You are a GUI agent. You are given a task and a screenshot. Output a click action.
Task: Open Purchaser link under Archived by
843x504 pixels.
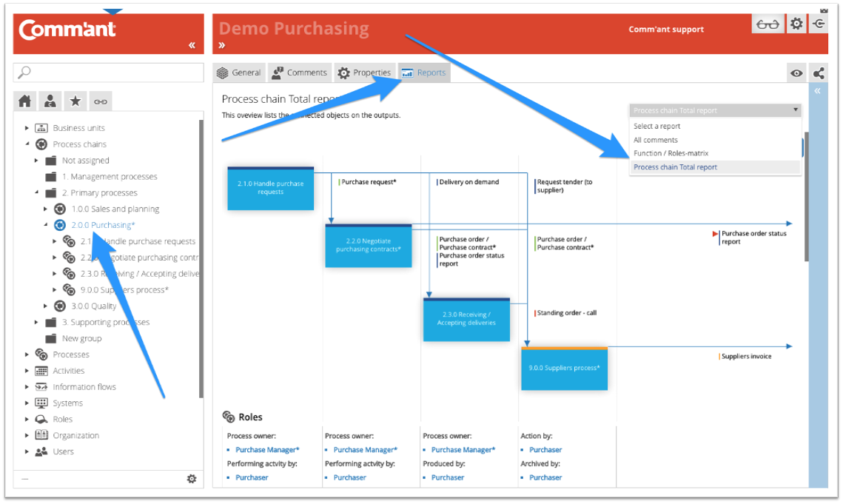coord(545,477)
